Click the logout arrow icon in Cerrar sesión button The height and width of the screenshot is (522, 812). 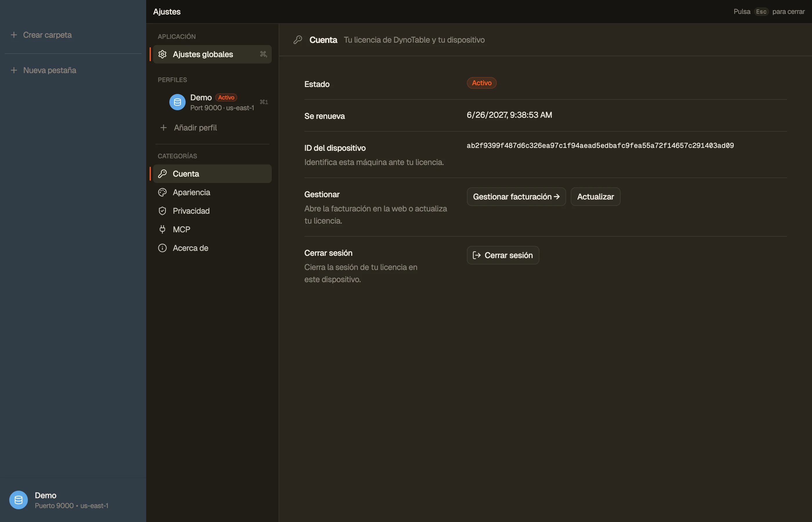click(476, 255)
